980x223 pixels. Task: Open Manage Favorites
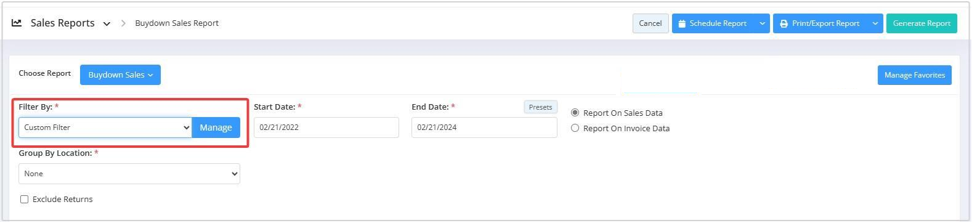(x=914, y=75)
